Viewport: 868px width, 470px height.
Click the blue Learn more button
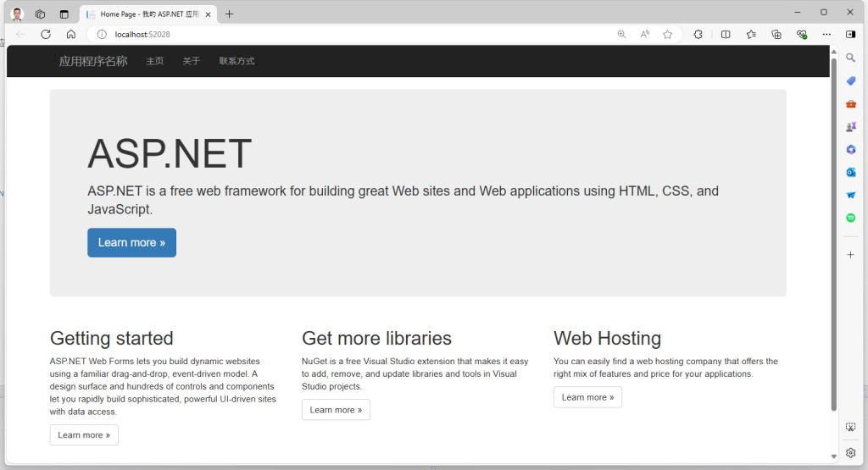(x=131, y=242)
